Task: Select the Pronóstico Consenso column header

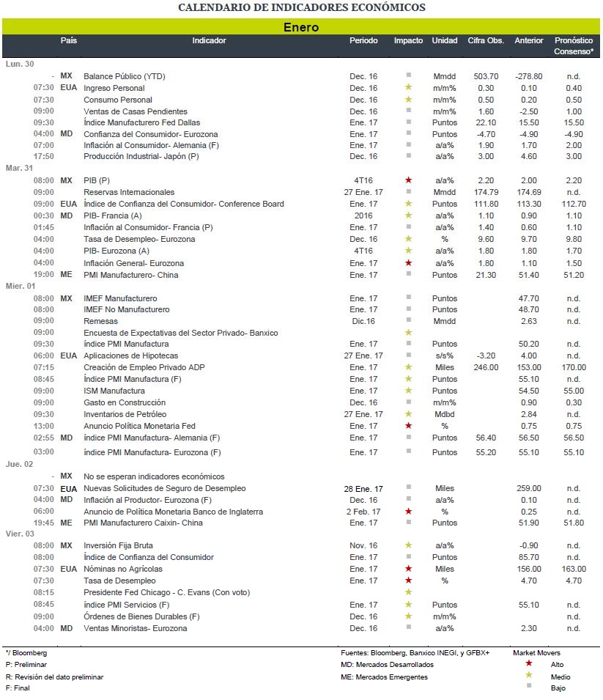Action: click(574, 45)
